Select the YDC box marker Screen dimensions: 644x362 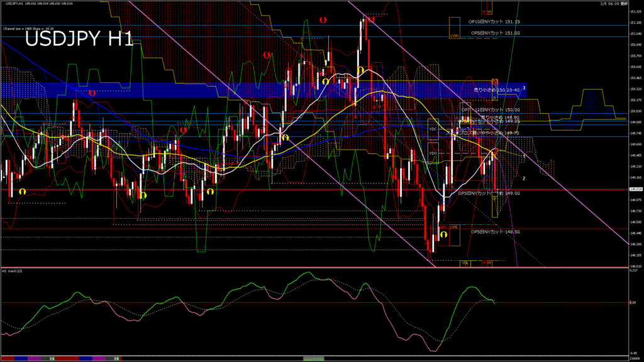point(433,129)
